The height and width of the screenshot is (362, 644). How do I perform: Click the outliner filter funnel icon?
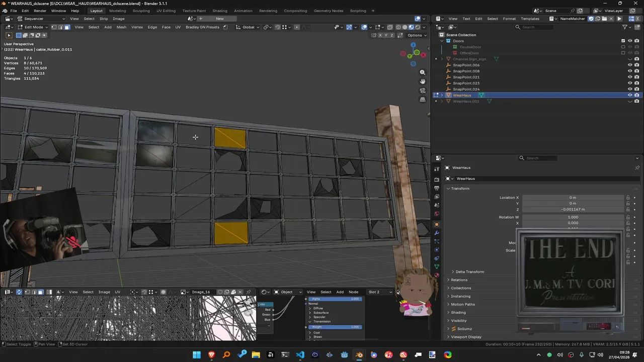(x=625, y=27)
